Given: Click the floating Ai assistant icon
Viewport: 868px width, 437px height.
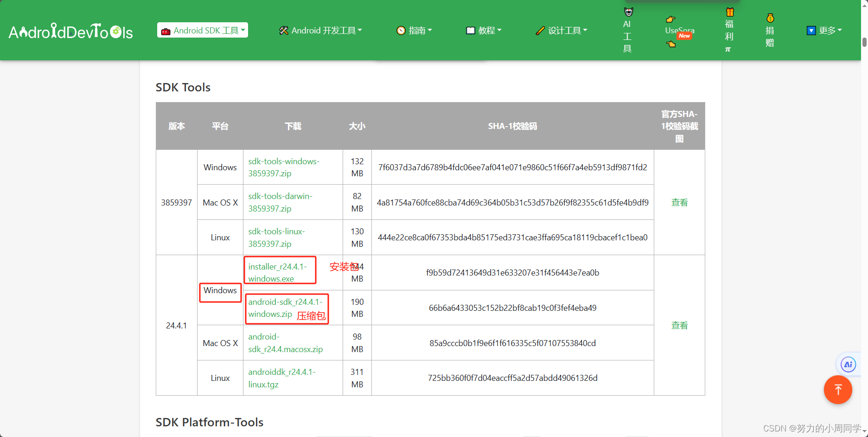Looking at the screenshot, I should point(848,365).
